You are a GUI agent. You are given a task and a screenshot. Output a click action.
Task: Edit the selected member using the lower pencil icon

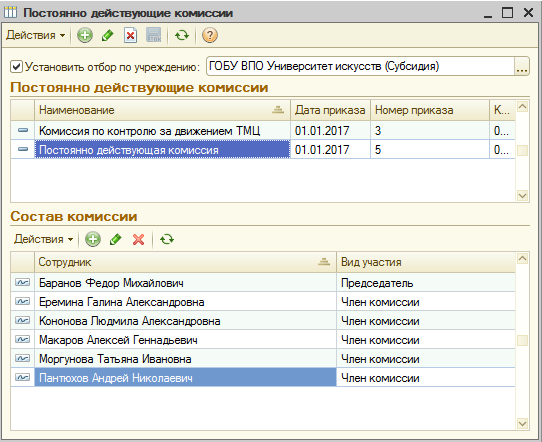[115, 239]
